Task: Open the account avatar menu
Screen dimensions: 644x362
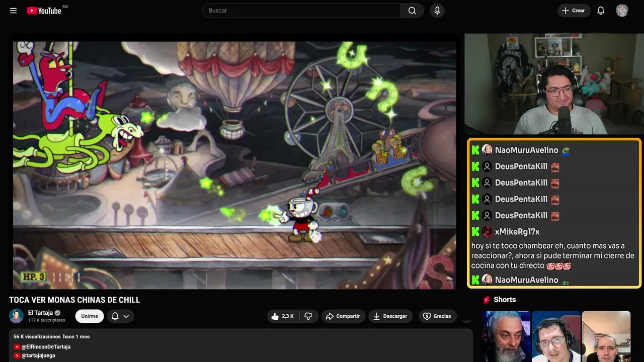Action: pyautogui.click(x=622, y=11)
